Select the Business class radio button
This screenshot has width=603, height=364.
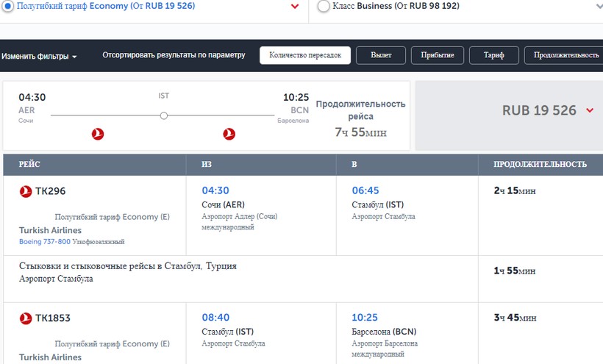tap(324, 7)
